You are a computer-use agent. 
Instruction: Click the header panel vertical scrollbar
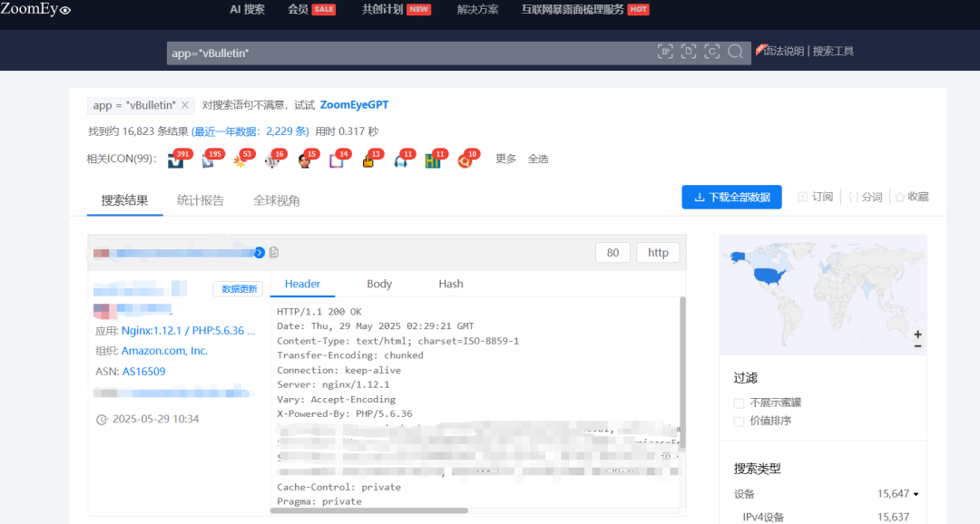point(682,372)
